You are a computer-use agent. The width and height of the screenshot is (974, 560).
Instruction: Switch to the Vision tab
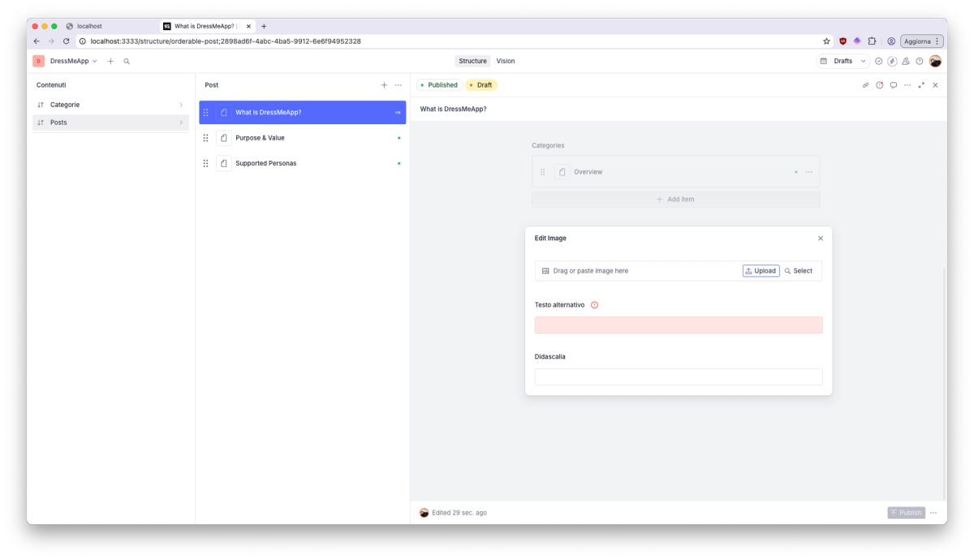pos(506,61)
